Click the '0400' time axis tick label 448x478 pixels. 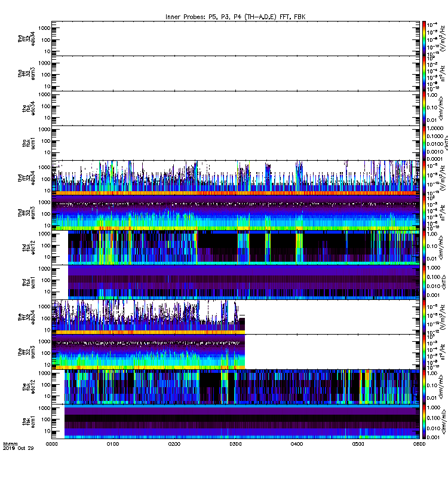click(297, 444)
